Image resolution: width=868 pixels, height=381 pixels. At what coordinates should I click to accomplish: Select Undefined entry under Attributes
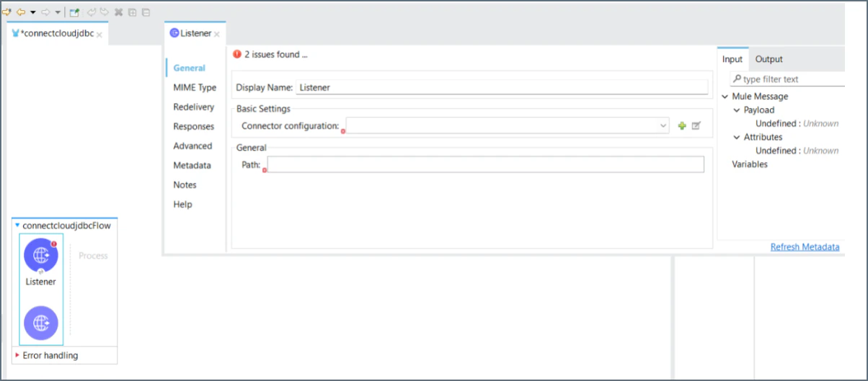797,151
